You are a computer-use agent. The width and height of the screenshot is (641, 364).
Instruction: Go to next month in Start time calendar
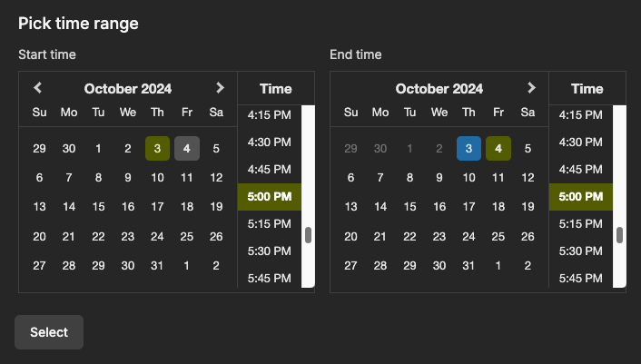point(220,88)
